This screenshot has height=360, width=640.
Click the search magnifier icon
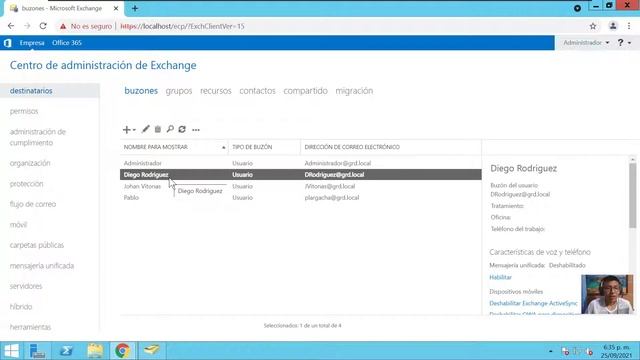coord(170,129)
